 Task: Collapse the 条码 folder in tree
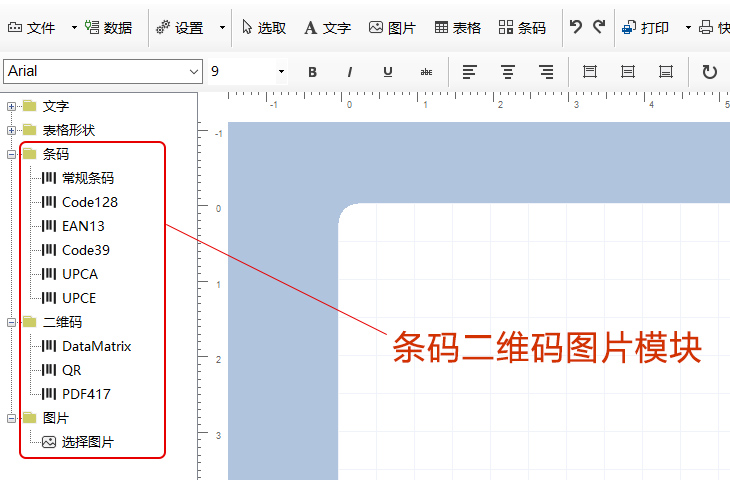click(x=12, y=154)
